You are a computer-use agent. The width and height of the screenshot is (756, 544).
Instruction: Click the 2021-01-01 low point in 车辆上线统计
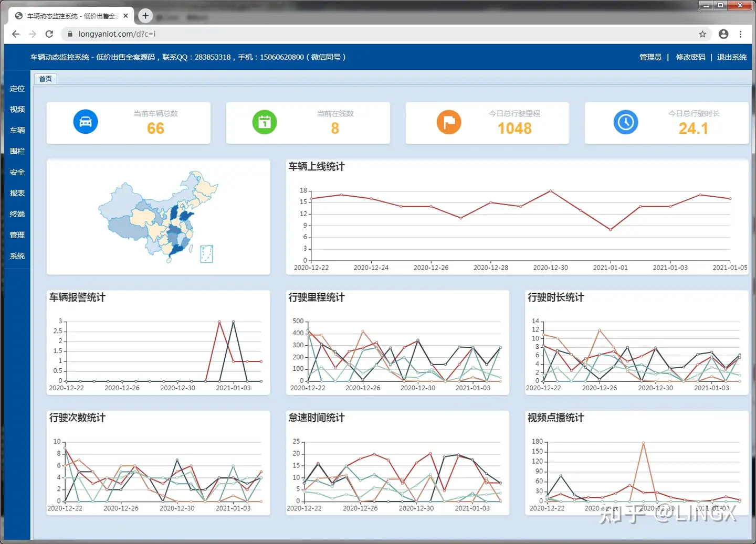[610, 229]
